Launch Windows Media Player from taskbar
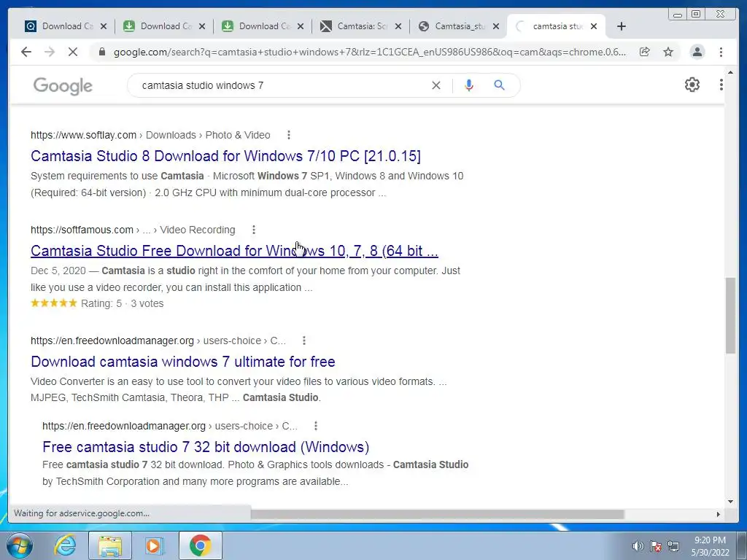This screenshot has width=747, height=560. tap(155, 545)
